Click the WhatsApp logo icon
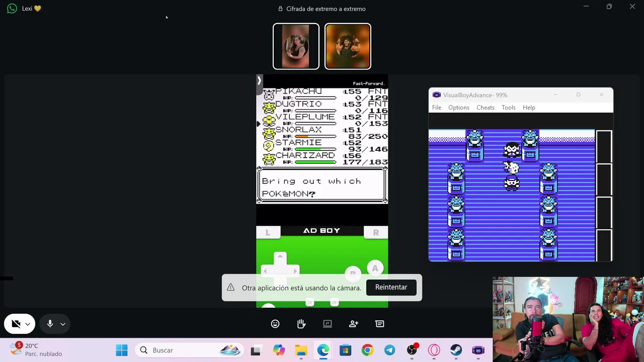This screenshot has width=644, height=362. [12, 9]
